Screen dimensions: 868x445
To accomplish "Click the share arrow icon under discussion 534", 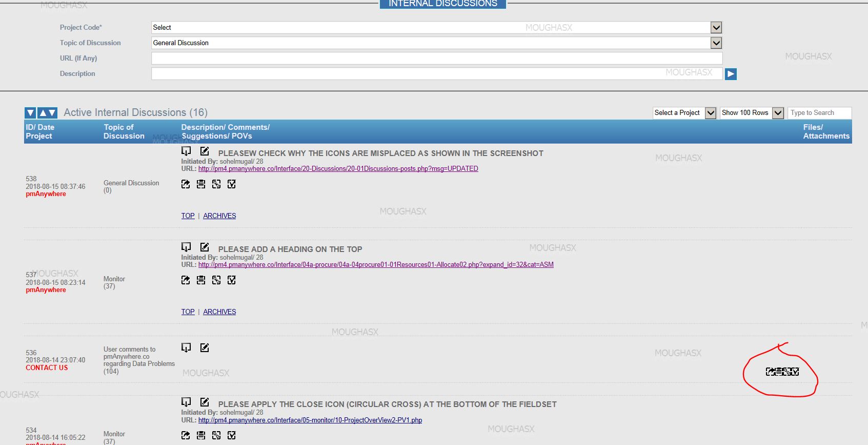I will click(x=186, y=435).
